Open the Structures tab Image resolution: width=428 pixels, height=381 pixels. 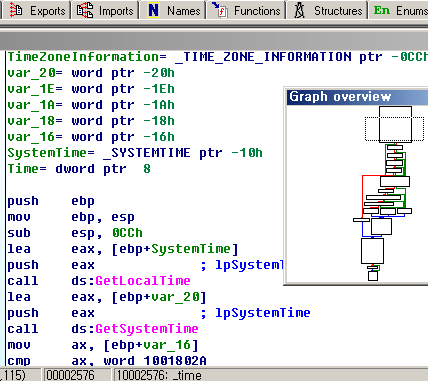coord(327,11)
